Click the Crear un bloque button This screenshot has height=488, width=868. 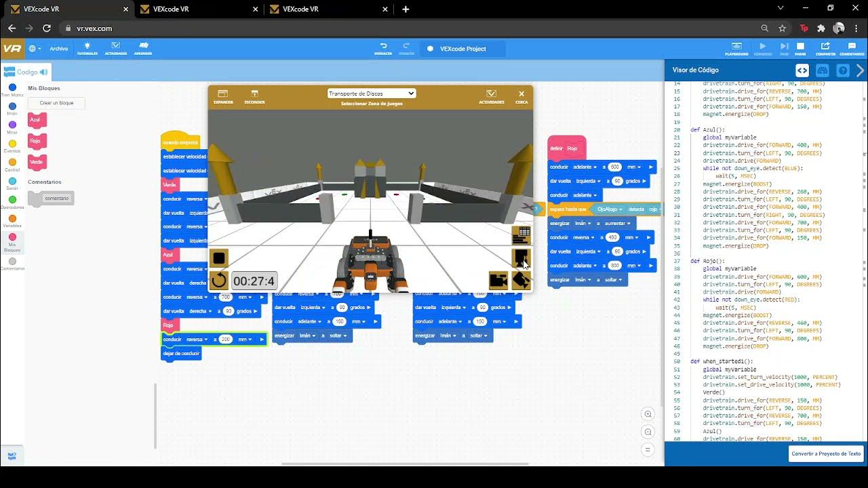pos(56,103)
